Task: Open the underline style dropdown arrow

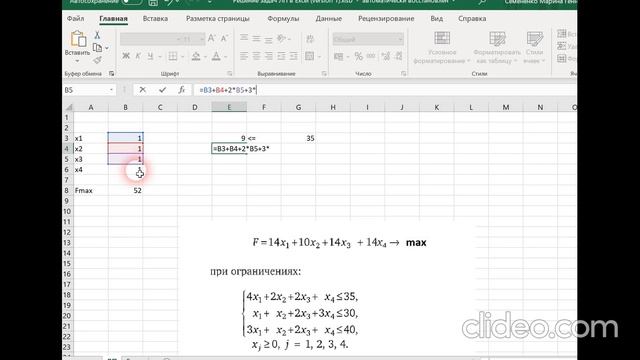Action: tap(160, 57)
